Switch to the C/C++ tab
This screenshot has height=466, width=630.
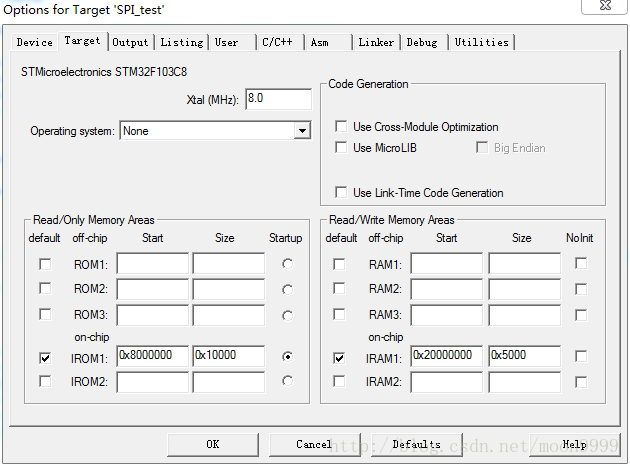(279, 42)
